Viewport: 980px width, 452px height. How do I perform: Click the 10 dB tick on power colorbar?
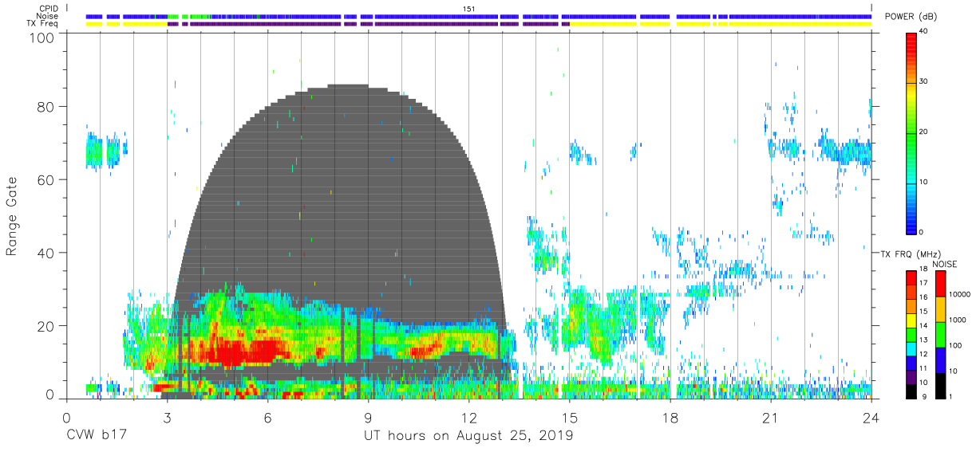tap(924, 182)
